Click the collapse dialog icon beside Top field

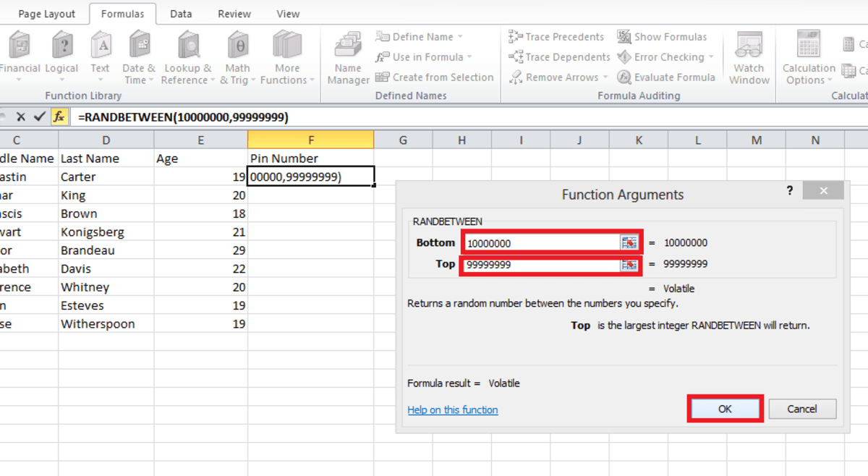tap(629, 264)
